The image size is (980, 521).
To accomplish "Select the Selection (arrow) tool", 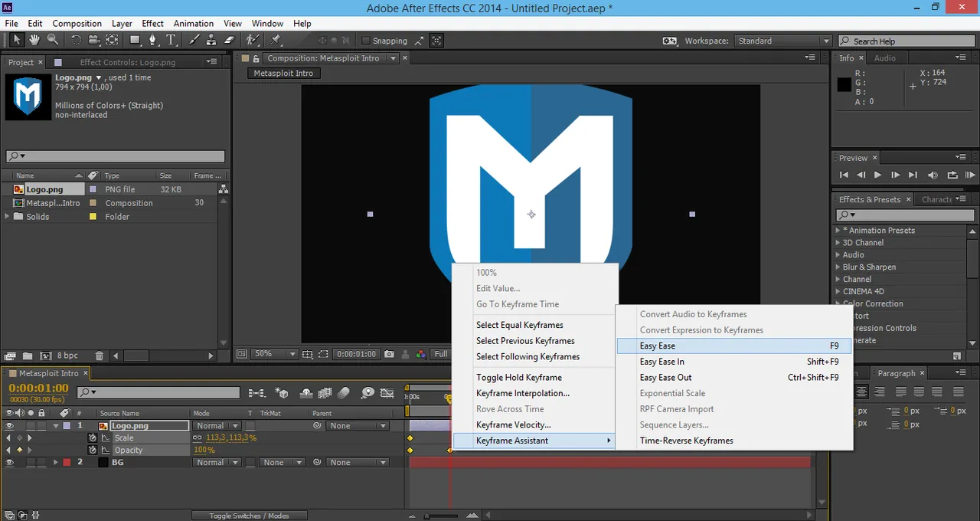I will pyautogui.click(x=16, y=41).
